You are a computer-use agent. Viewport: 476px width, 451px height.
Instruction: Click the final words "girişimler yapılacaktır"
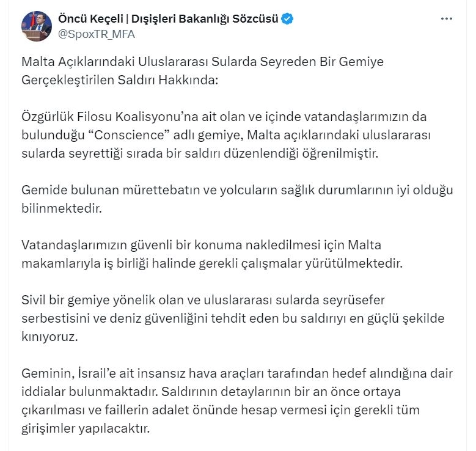pos(85,428)
